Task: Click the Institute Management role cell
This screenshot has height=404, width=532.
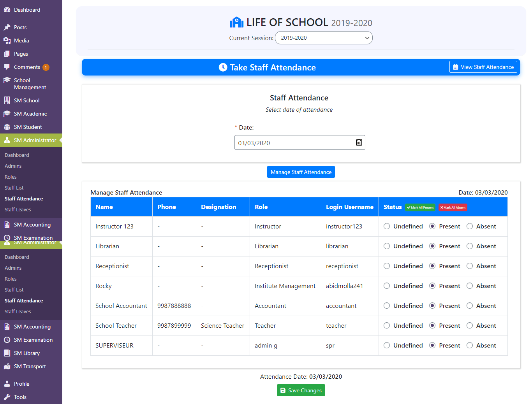Action: 285,286
